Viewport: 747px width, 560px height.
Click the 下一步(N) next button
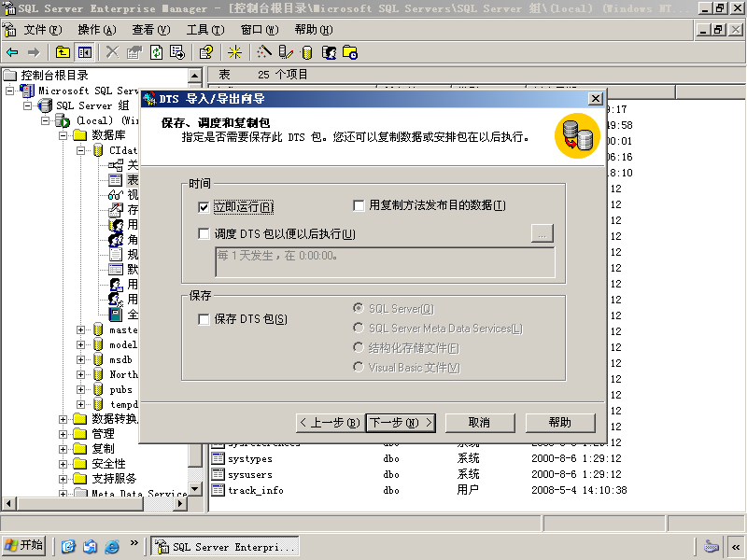point(401,423)
